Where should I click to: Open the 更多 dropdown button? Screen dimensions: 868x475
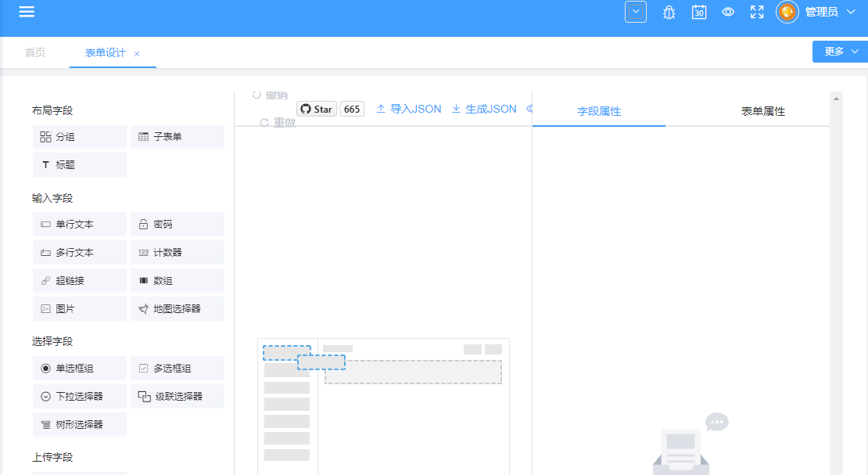841,52
